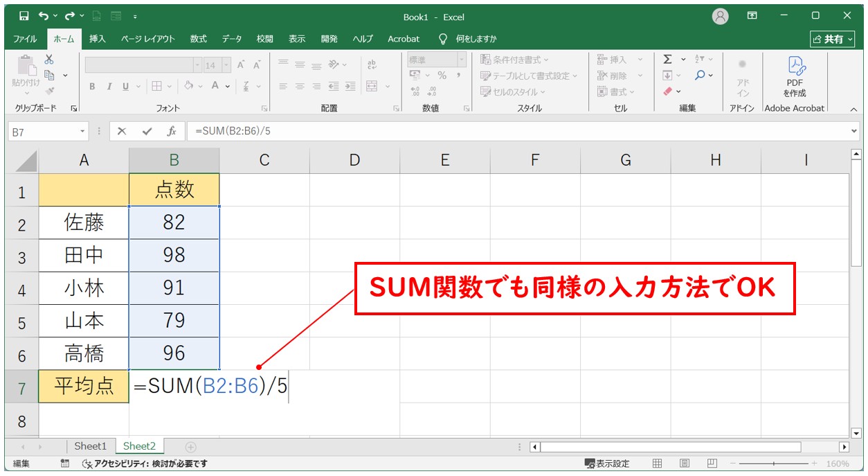
Task: Click 表示設定 display settings button
Action: (x=607, y=464)
